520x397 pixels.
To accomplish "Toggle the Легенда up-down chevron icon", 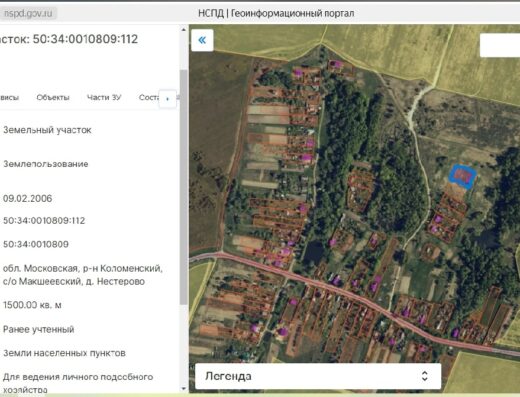I will tap(424, 376).
